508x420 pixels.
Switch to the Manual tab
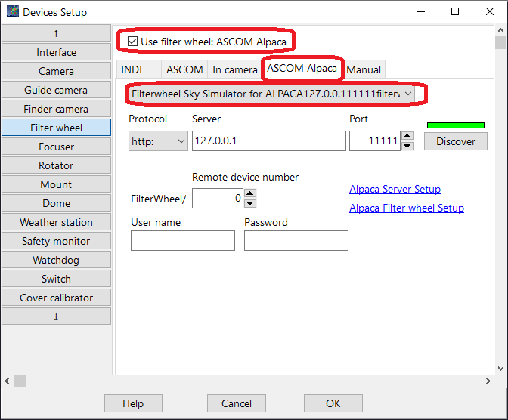(x=364, y=69)
